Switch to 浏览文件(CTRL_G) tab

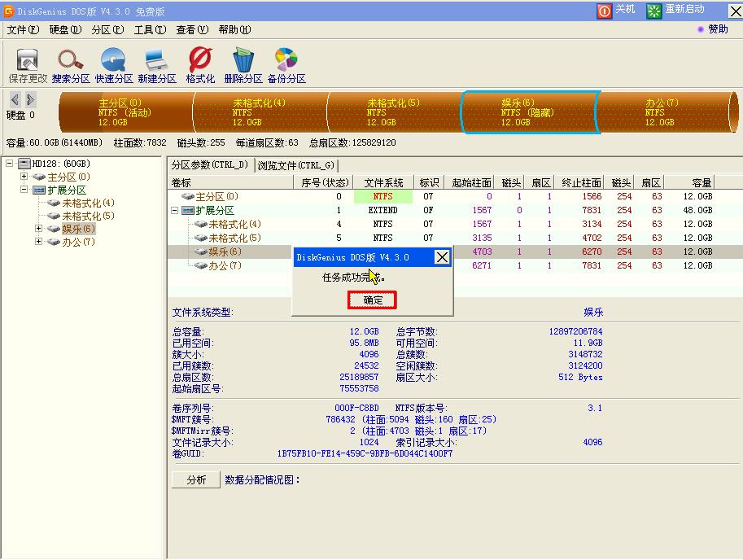point(296,165)
